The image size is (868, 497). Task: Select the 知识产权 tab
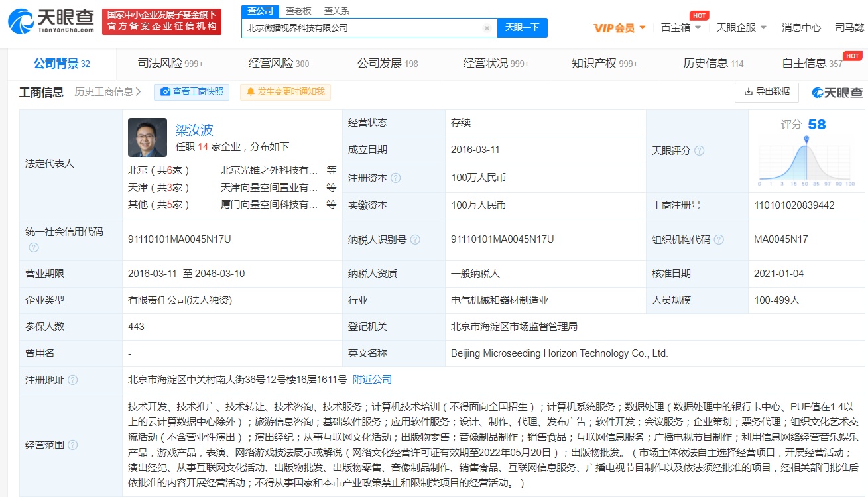tap(604, 64)
